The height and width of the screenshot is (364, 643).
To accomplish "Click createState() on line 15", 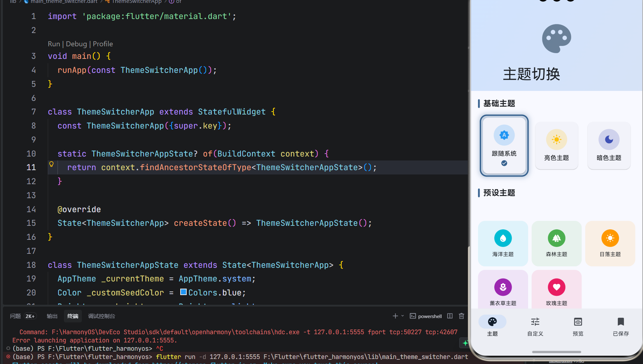I will coord(205,223).
